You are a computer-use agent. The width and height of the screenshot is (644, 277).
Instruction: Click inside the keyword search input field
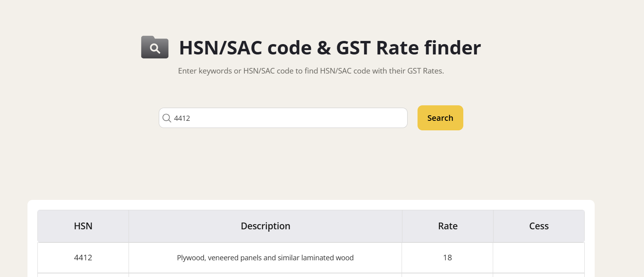(279, 118)
